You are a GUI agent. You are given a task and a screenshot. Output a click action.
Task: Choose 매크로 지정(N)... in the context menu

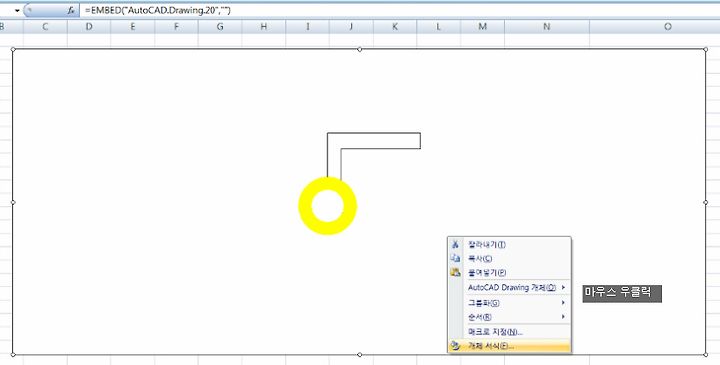(509, 332)
